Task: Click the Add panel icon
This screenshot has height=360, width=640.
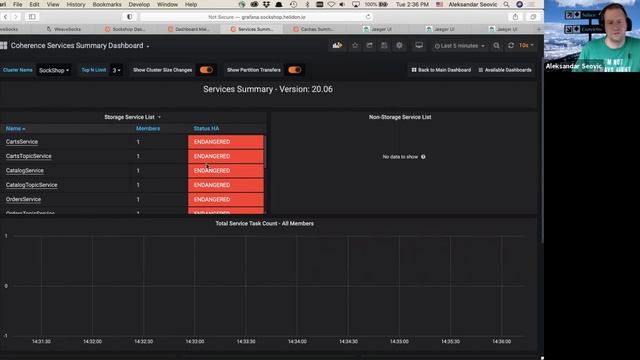Action: pos(337,46)
